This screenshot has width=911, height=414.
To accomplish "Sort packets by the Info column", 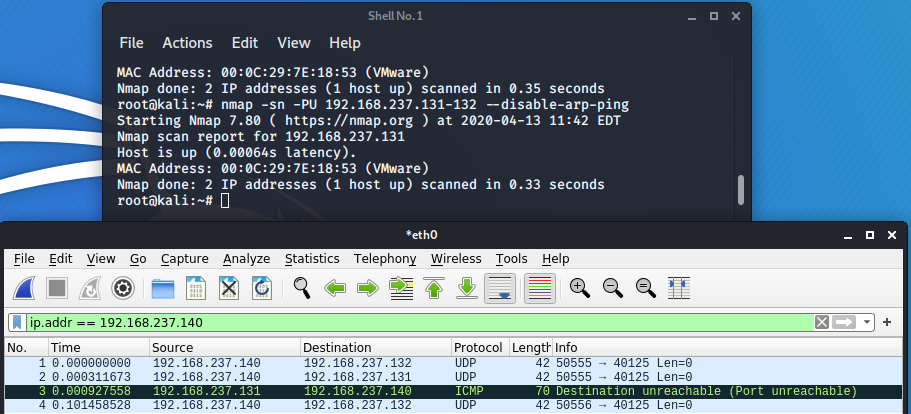I will coord(726,348).
